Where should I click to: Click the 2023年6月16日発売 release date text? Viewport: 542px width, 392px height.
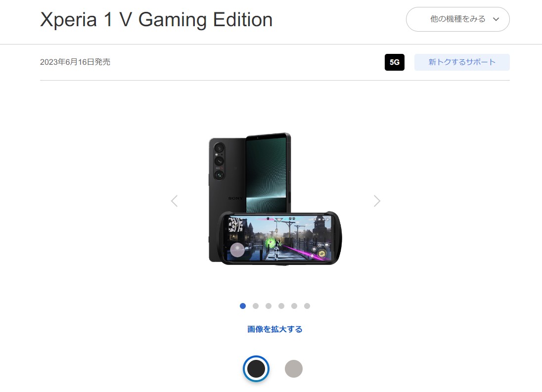[x=75, y=62]
